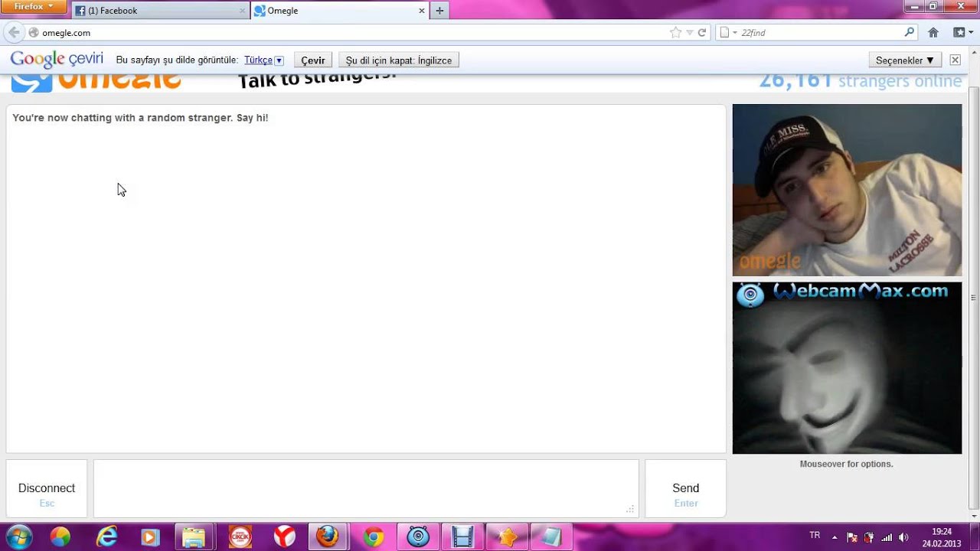Viewport: 980px width, 551px height.
Task: Turn off translation for İngilizce
Action: click(399, 60)
